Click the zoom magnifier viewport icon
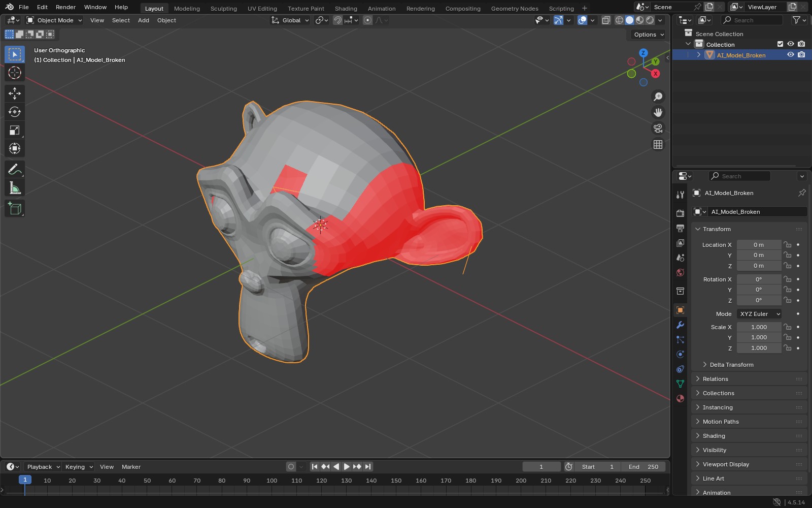 click(658, 97)
